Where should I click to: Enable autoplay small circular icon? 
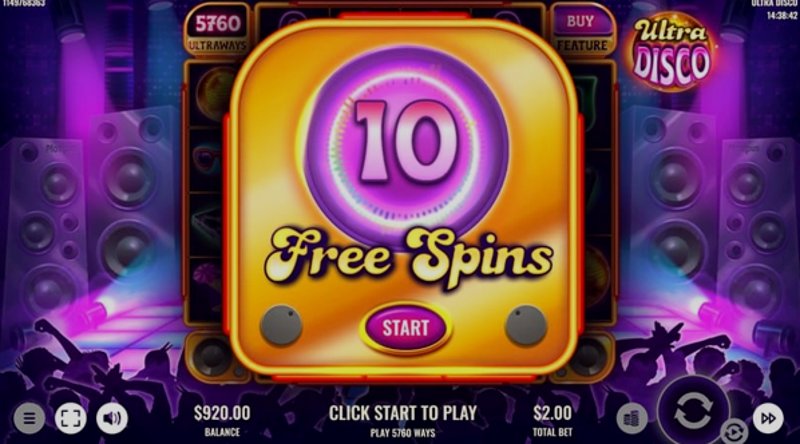coord(734,433)
